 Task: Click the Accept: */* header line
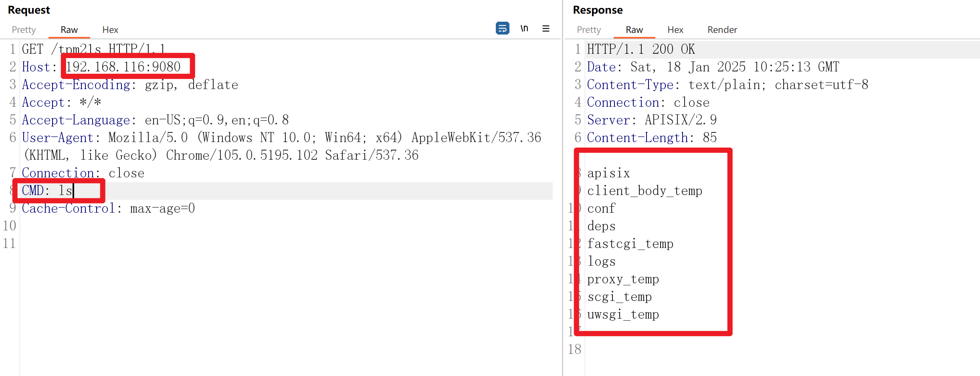click(x=61, y=102)
